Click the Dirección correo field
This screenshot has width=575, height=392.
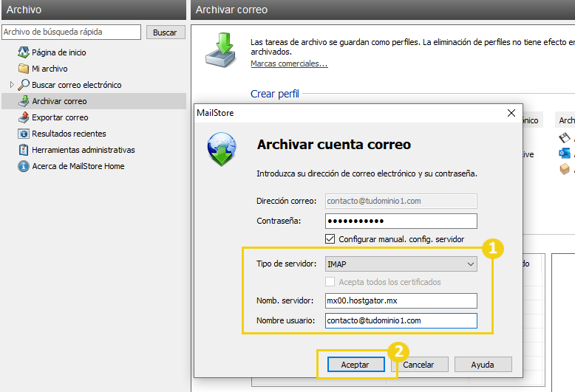pos(401,201)
